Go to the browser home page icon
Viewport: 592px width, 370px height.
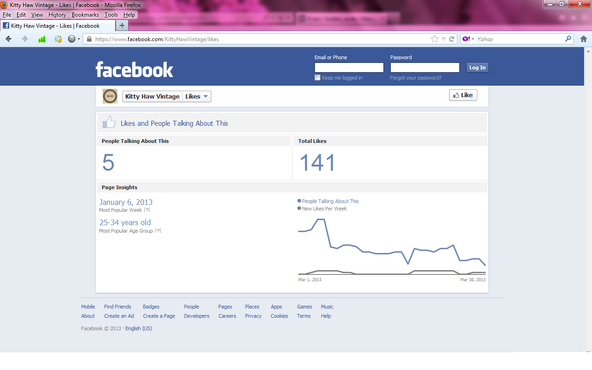coord(583,39)
